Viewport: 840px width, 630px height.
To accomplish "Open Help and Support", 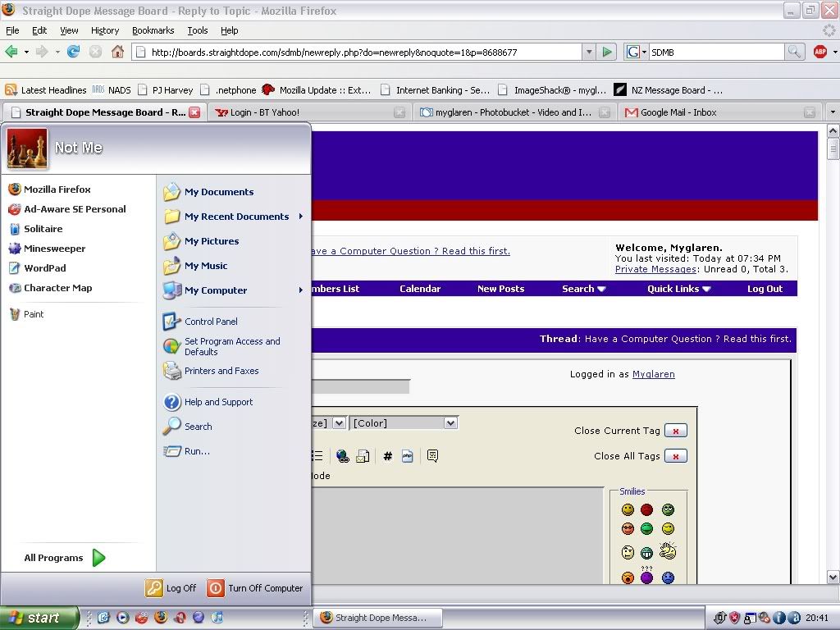I will point(208,402).
